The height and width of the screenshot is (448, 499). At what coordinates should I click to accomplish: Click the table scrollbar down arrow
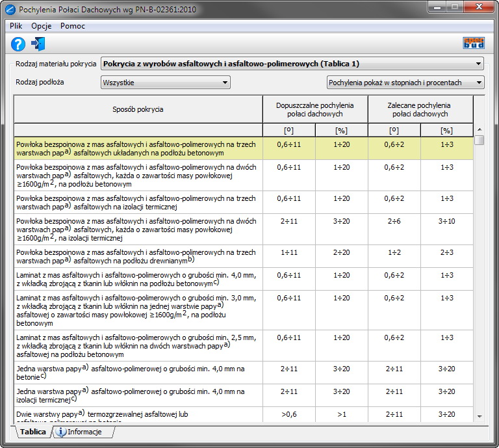coord(480,415)
